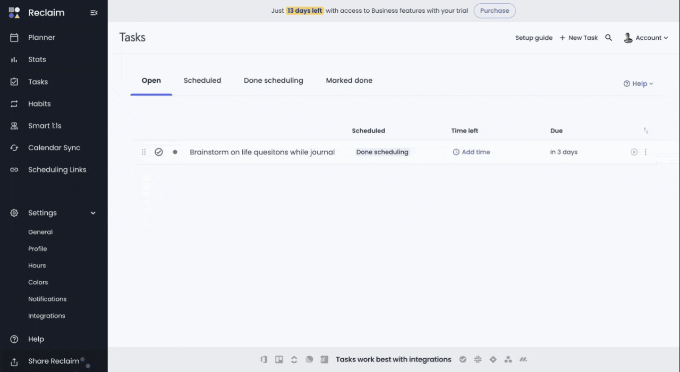Click the Done scheduling status badge
680x372 pixels.
pyautogui.click(x=382, y=152)
